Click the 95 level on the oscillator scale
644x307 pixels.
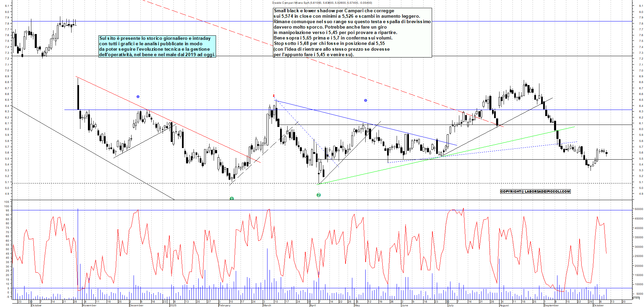[7, 210]
